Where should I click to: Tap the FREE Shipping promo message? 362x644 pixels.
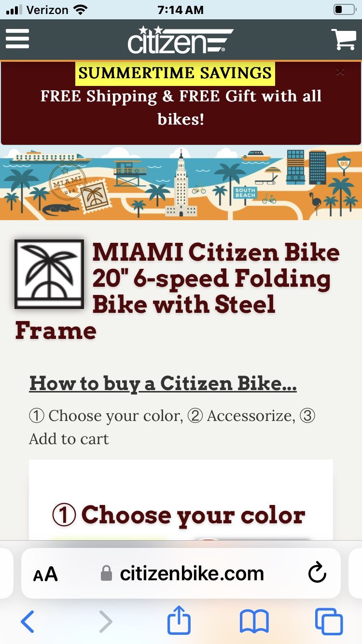pyautogui.click(x=181, y=107)
